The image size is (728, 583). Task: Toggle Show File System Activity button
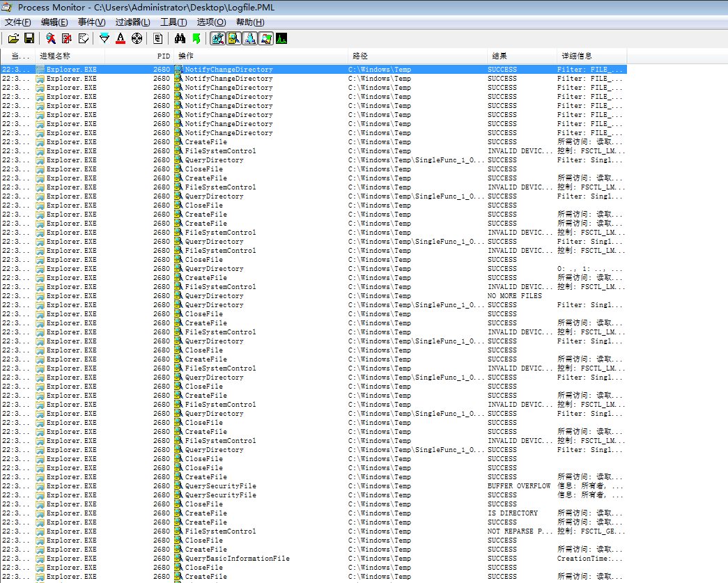[x=234, y=38]
